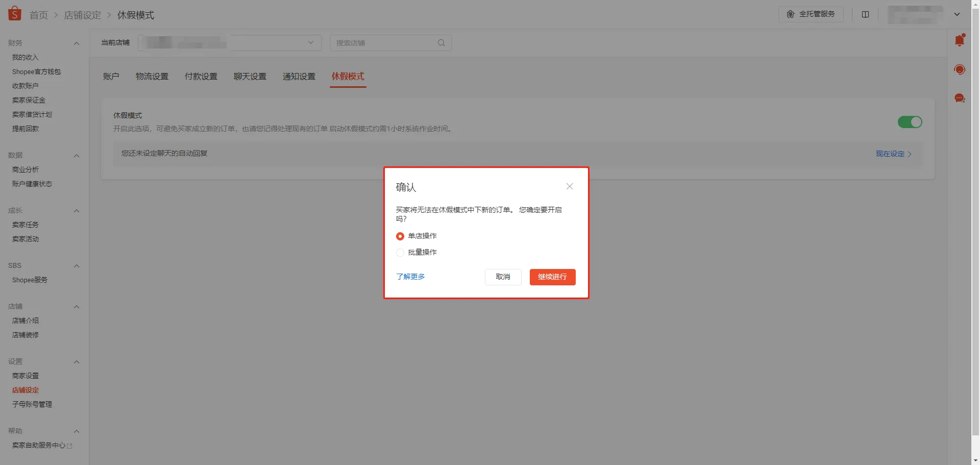Open the chat messages icon

[x=960, y=98]
